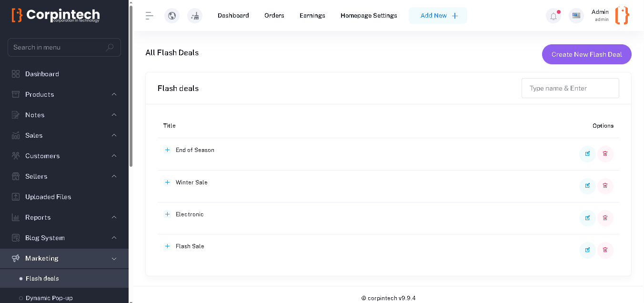Image resolution: width=644 pixels, height=303 pixels.
Task: Expand the Customers sidebar section
Action: point(64,156)
